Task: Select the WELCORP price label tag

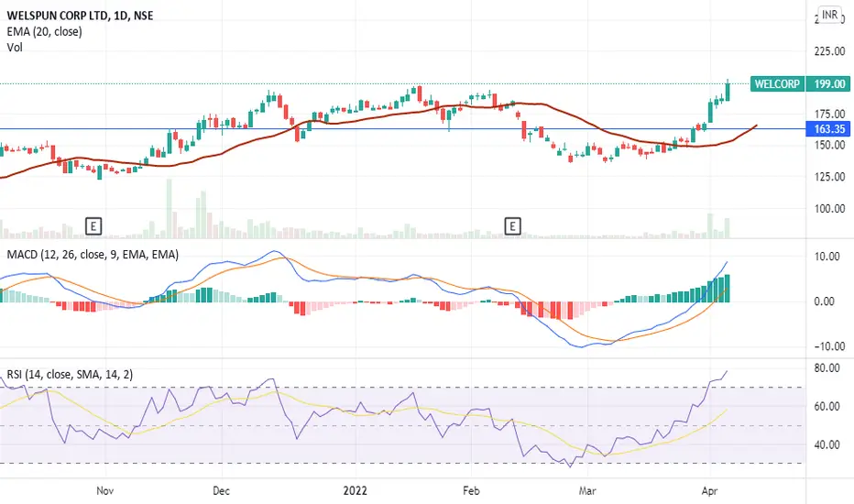Action: [777, 84]
